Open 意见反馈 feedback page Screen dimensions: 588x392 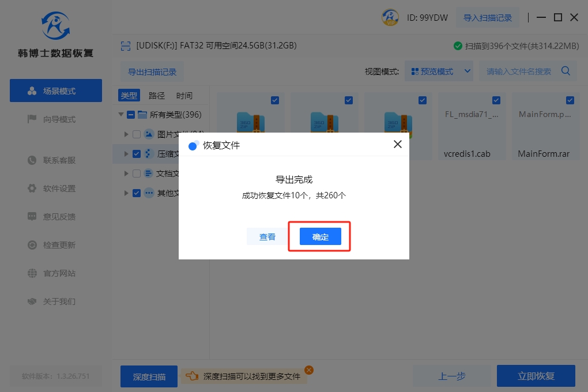click(59, 217)
